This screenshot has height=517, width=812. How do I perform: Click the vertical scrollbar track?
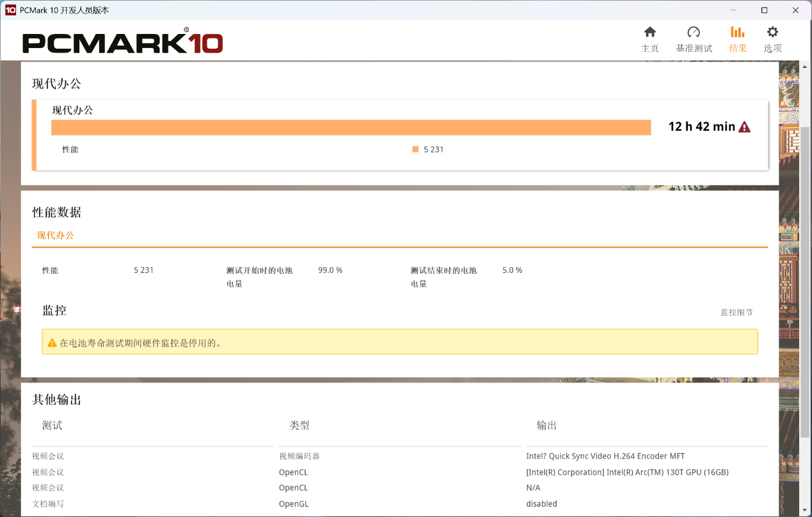[x=804, y=288]
